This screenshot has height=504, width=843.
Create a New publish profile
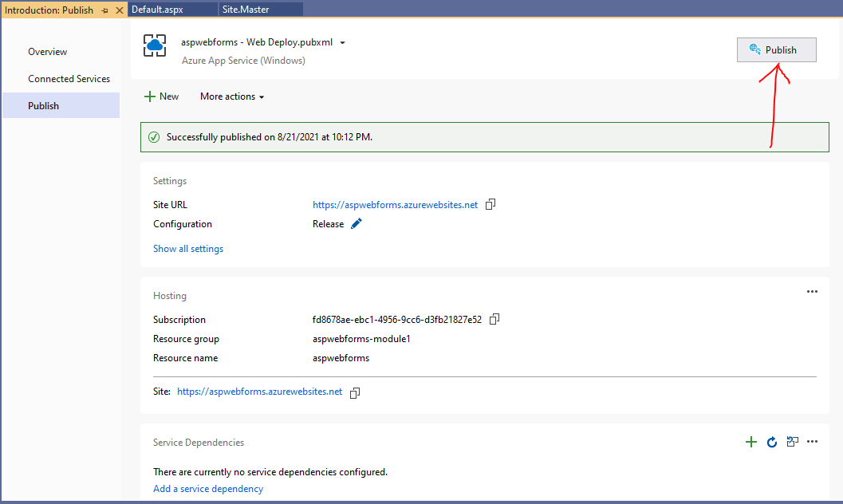161,96
